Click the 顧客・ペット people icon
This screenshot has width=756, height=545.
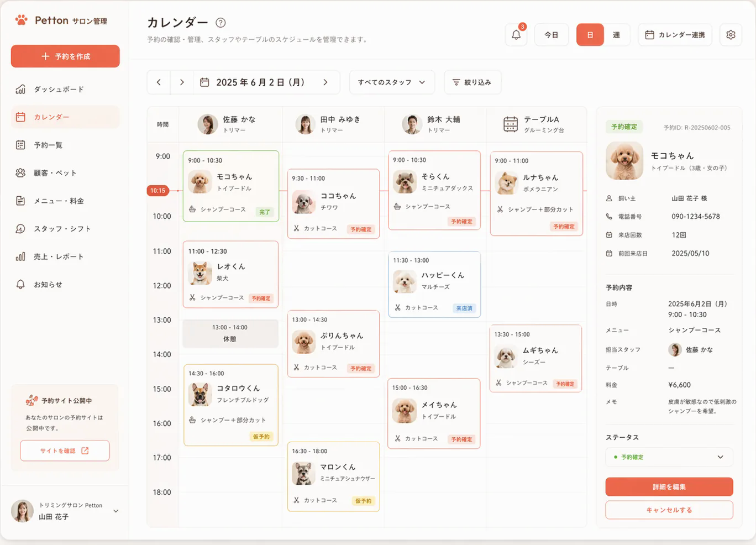coord(20,172)
